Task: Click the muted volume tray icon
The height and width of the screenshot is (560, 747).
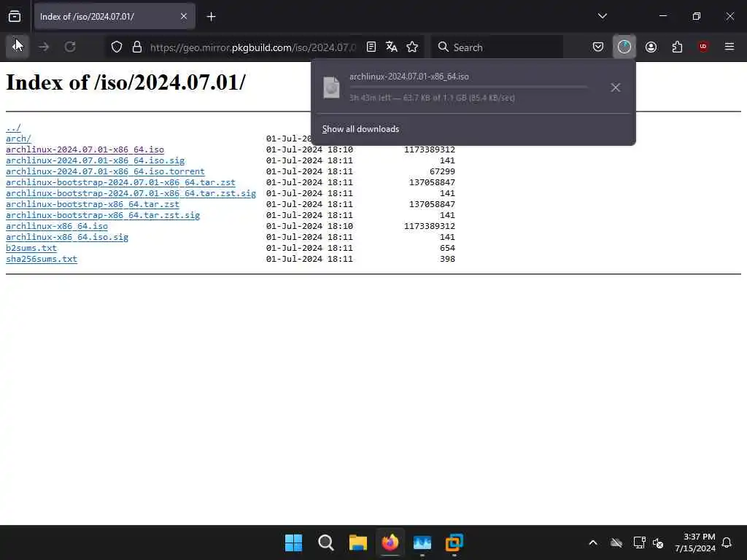Action: (658, 542)
